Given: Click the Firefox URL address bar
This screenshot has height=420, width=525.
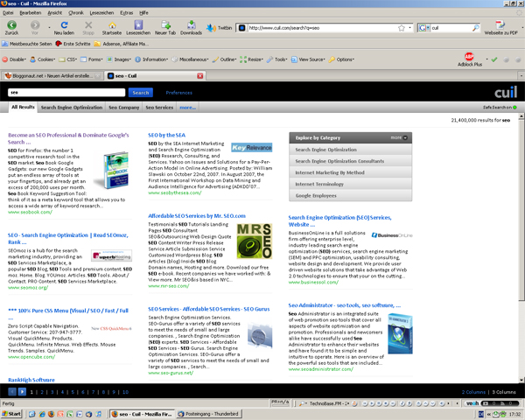Looking at the screenshot, I should point(321,28).
